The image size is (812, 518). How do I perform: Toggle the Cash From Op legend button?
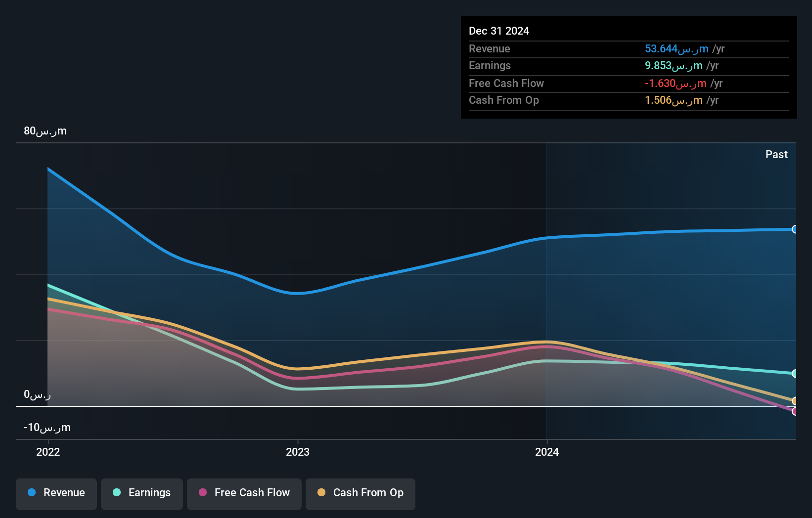click(x=361, y=494)
